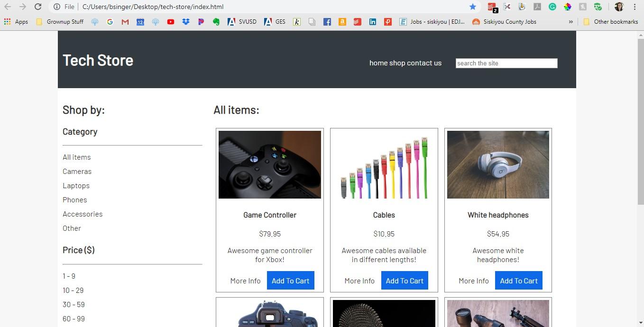The height and width of the screenshot is (327, 644).
Task: Open the Amazon bookmark icon
Action: (x=342, y=21)
